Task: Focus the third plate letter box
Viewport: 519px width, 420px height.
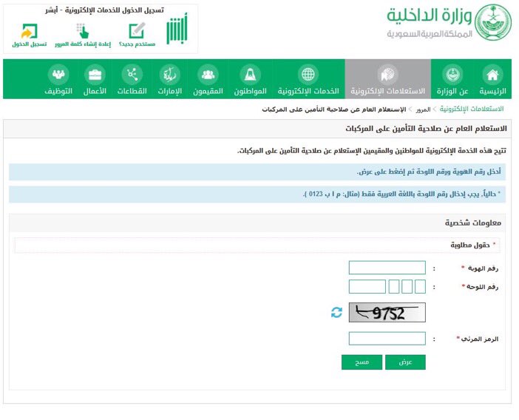Action: pyautogui.click(x=393, y=287)
